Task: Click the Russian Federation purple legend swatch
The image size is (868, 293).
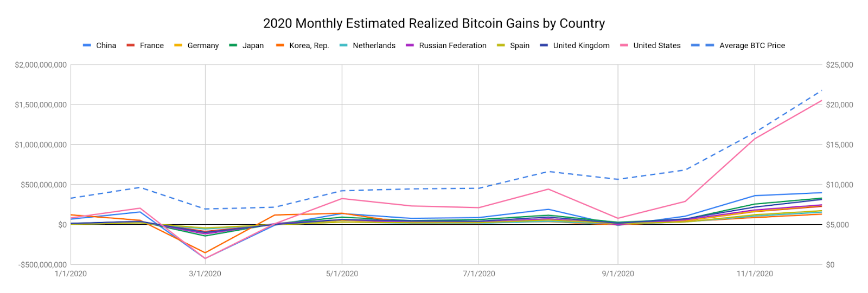Action: 410,45
